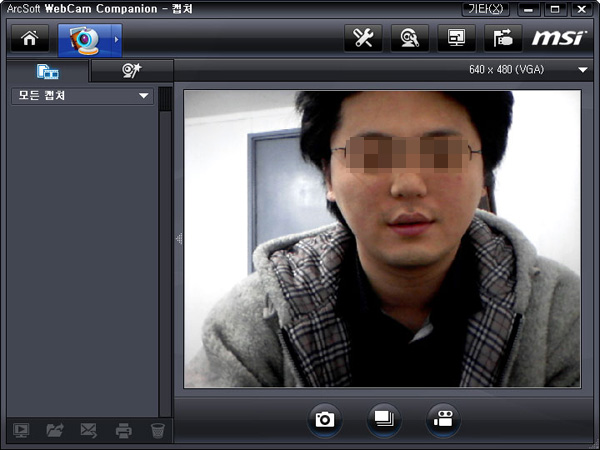Screen dimensions: 600x450
Task: Open the 기타(X) menu
Action: (486, 9)
